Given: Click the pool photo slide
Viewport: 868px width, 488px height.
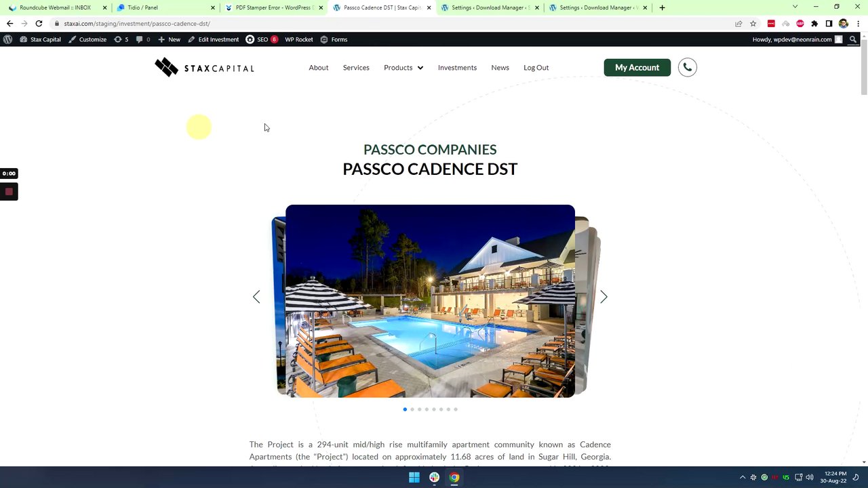Looking at the screenshot, I should click(430, 301).
